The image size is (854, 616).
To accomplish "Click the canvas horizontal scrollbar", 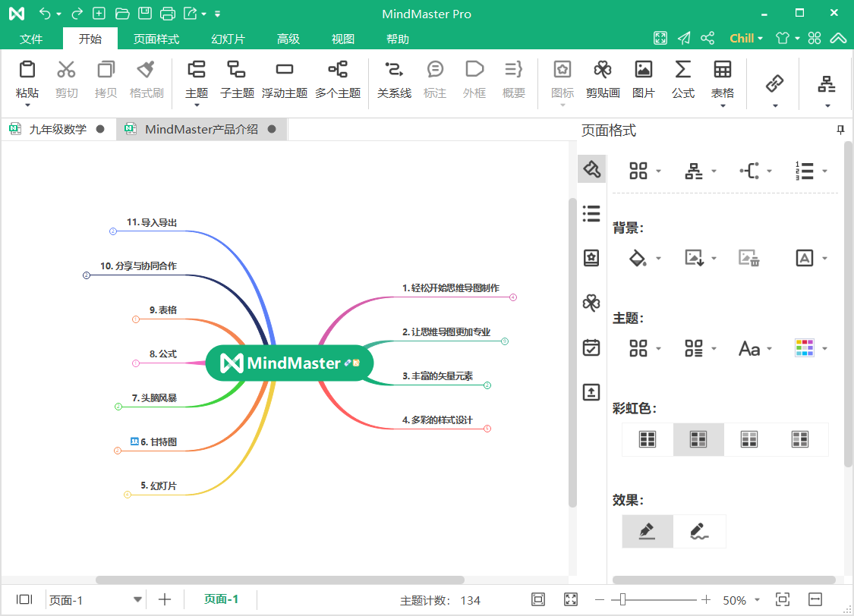I will coord(280,580).
